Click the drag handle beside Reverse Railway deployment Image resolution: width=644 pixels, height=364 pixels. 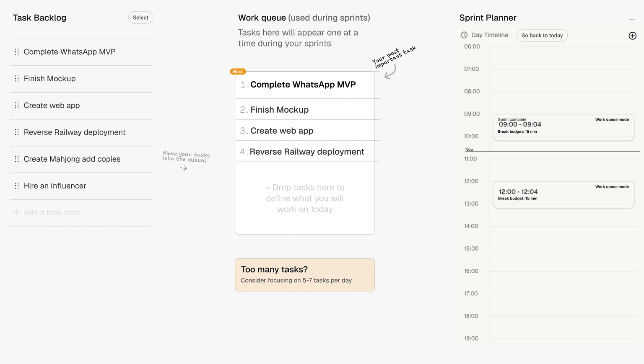coord(17,132)
